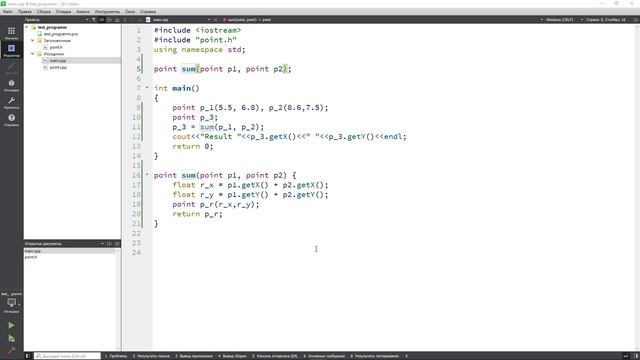The width and height of the screenshot is (640, 360).
Task: Collapse the test_programm project node
Action: tap(27, 27)
